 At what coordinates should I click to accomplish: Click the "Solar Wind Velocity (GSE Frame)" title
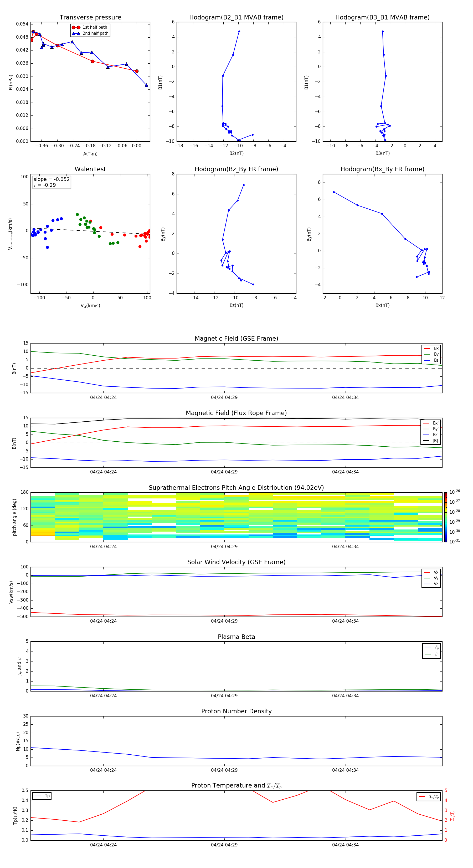pyautogui.click(x=236, y=562)
